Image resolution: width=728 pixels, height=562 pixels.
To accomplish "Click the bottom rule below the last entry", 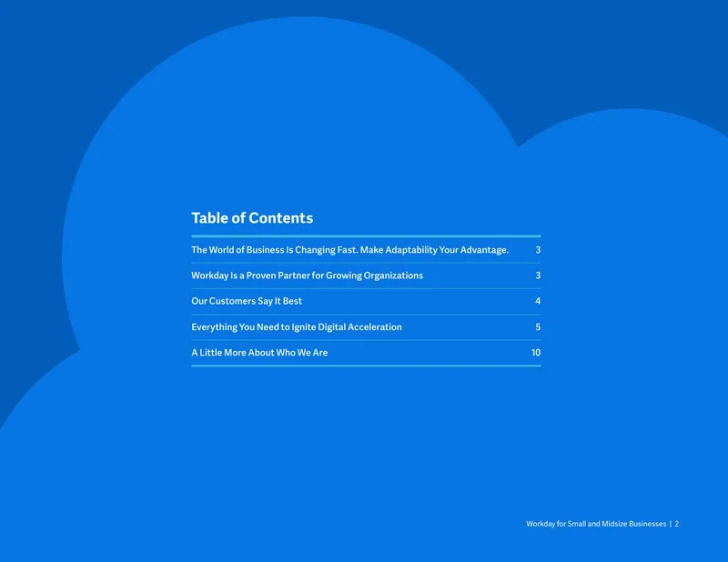I will [x=366, y=366].
